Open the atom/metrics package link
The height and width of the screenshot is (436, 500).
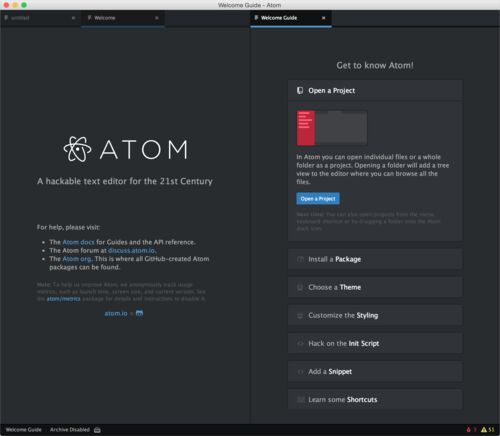(x=63, y=299)
